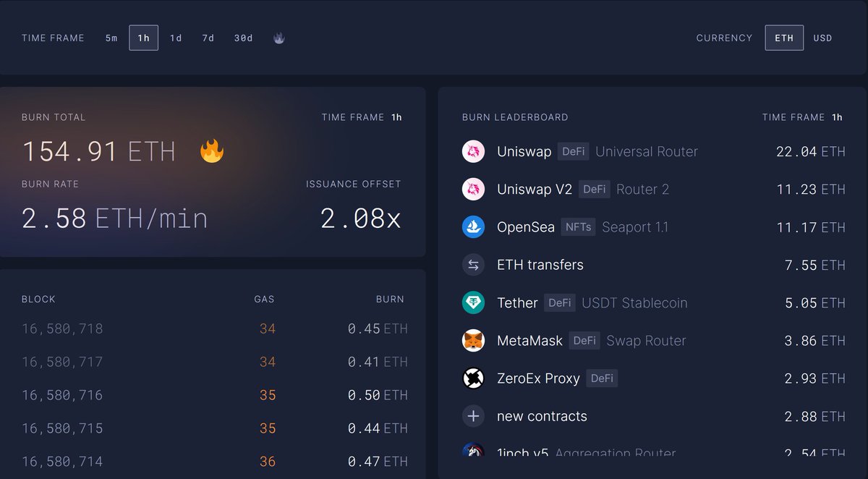The width and height of the screenshot is (868, 479).
Task: Open the ZeroEx Proxy entry
Action: click(x=653, y=378)
